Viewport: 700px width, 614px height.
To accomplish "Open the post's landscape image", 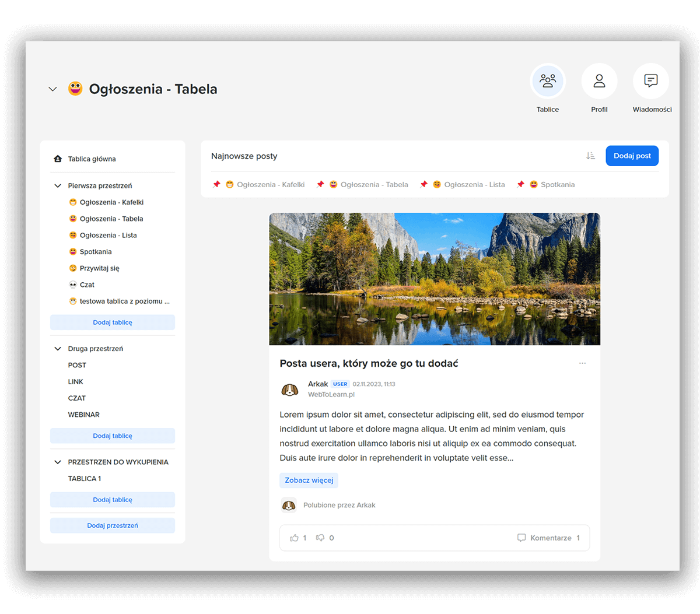I will click(435, 279).
